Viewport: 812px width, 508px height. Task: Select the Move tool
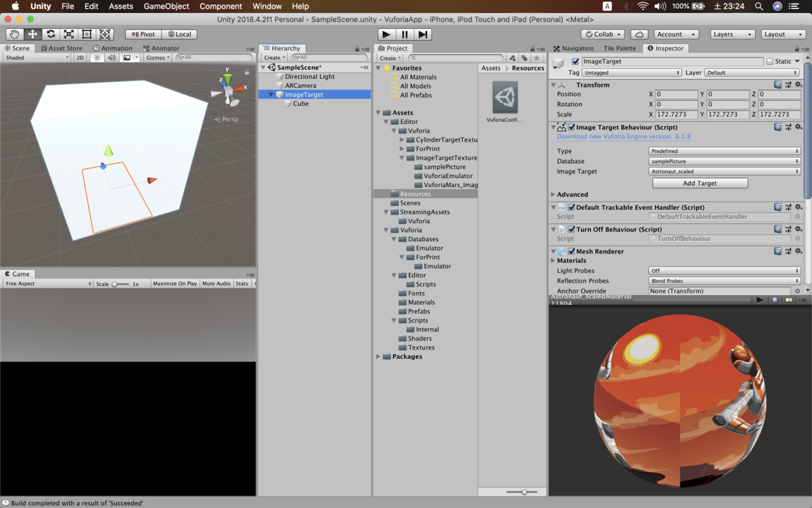32,34
